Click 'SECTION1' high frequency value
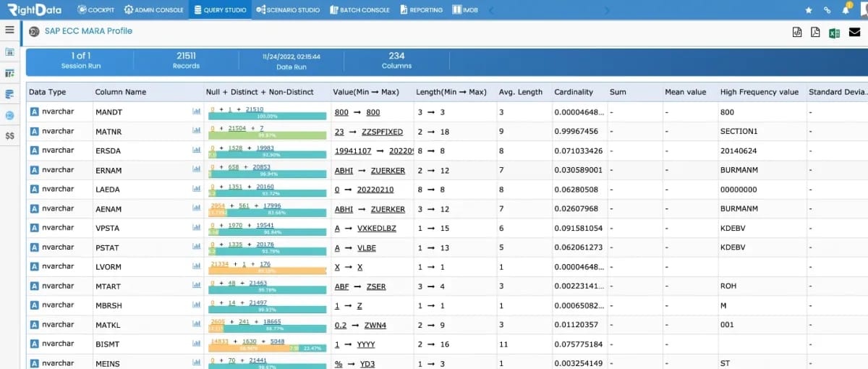868x369 pixels. 739,132
